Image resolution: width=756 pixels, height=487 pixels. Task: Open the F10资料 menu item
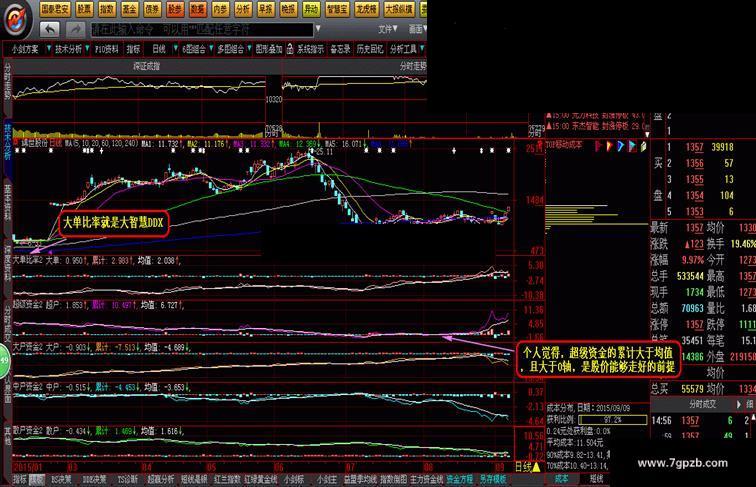pos(107,49)
